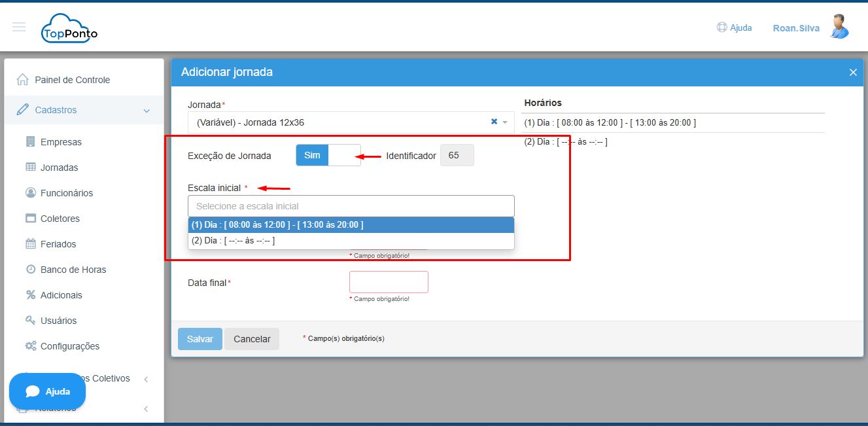
Task: Click the hamburger menu icon
Action: tap(19, 27)
